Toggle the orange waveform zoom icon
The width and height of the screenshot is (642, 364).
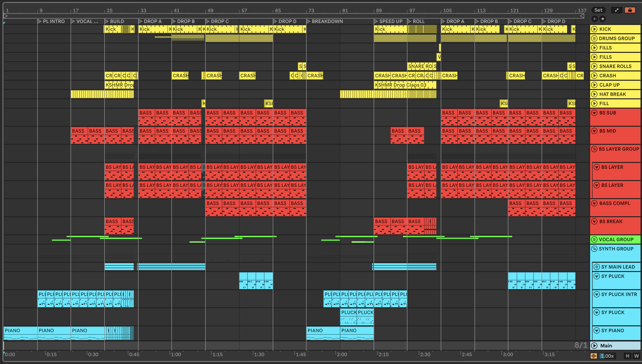[x=594, y=356]
